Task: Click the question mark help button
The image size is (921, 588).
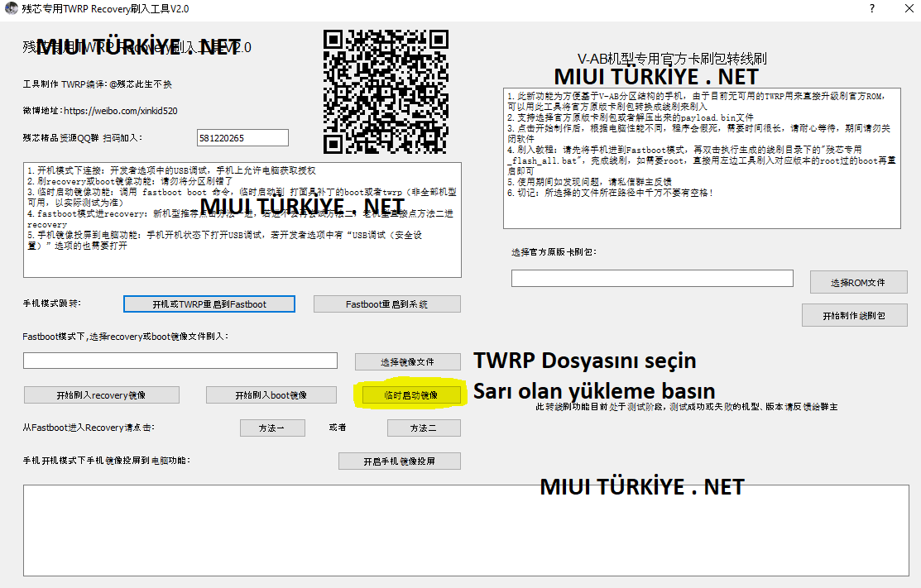Action: (871, 8)
